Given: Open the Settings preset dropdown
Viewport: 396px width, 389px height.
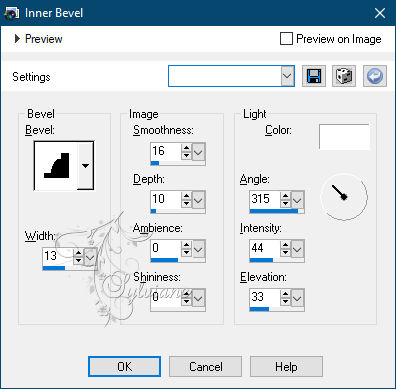Looking at the screenshot, I should click(x=287, y=76).
